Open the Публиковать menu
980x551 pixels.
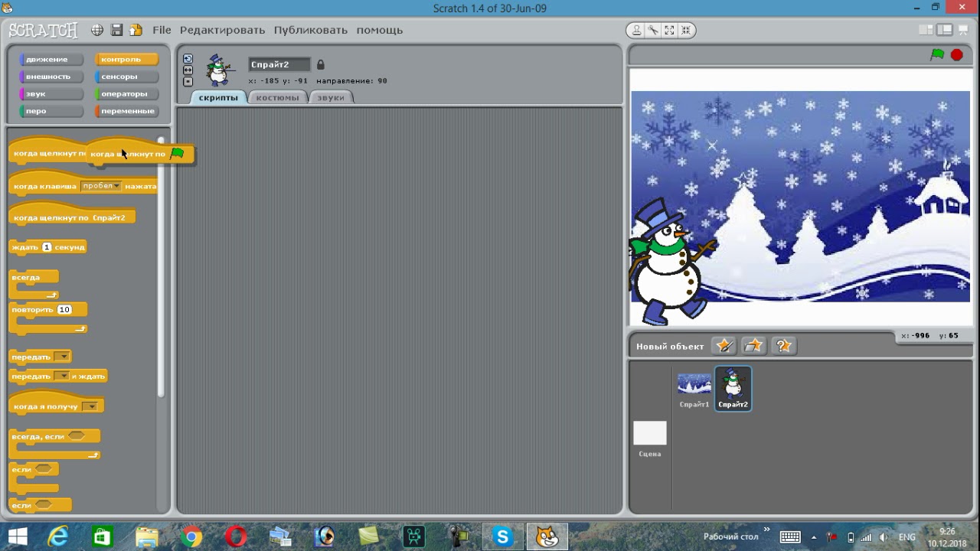coord(311,30)
